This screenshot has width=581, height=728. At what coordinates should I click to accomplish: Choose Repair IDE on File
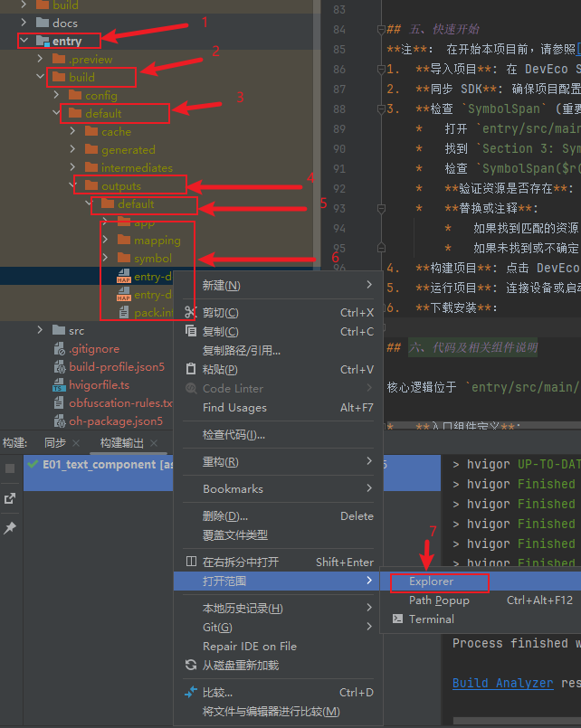click(278, 647)
